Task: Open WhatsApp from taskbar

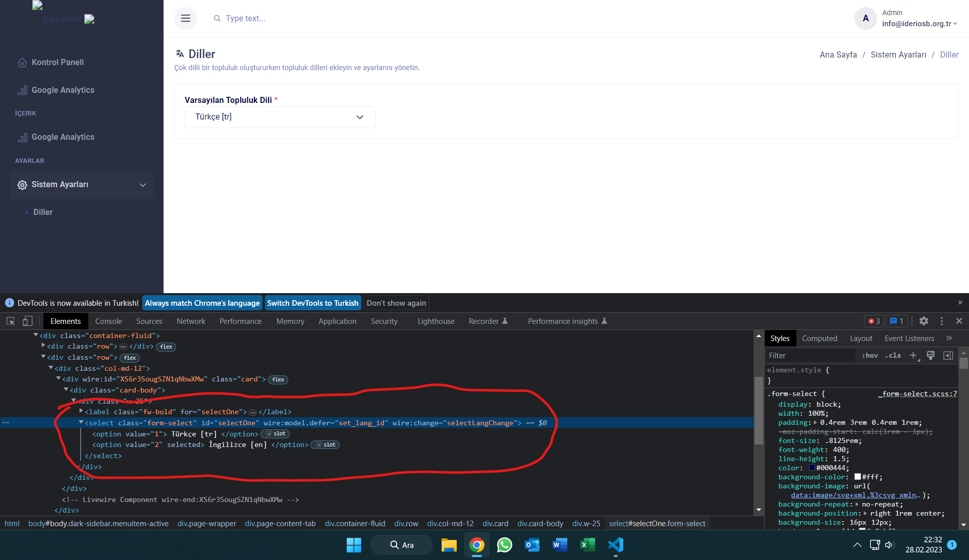Action: pyautogui.click(x=504, y=545)
